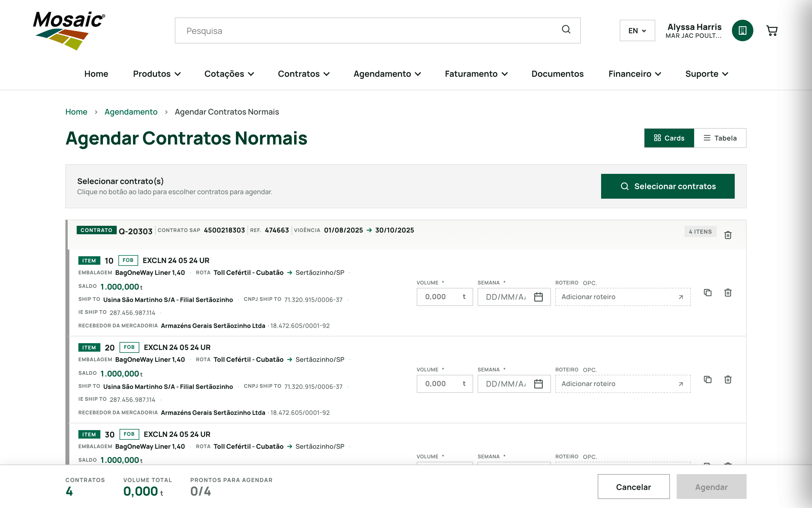Delete item 10 with trash icon
Image resolution: width=812 pixels, height=508 pixels.
[x=728, y=293]
